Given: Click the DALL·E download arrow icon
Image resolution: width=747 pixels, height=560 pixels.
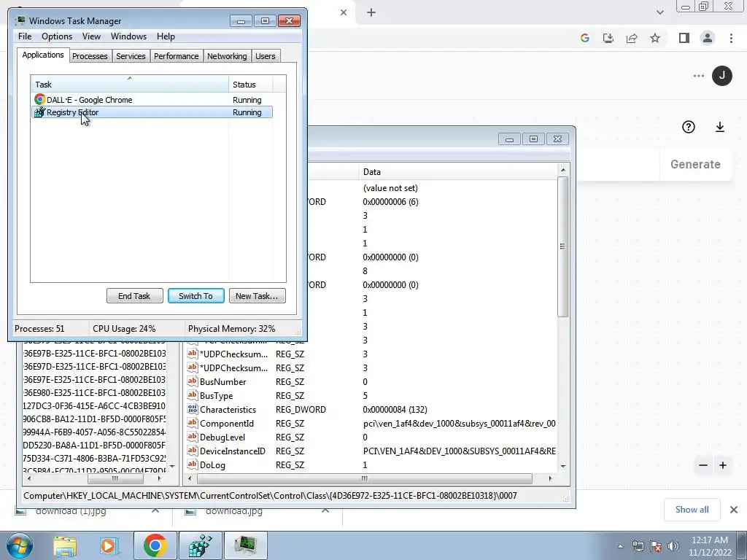Looking at the screenshot, I should pos(720,127).
